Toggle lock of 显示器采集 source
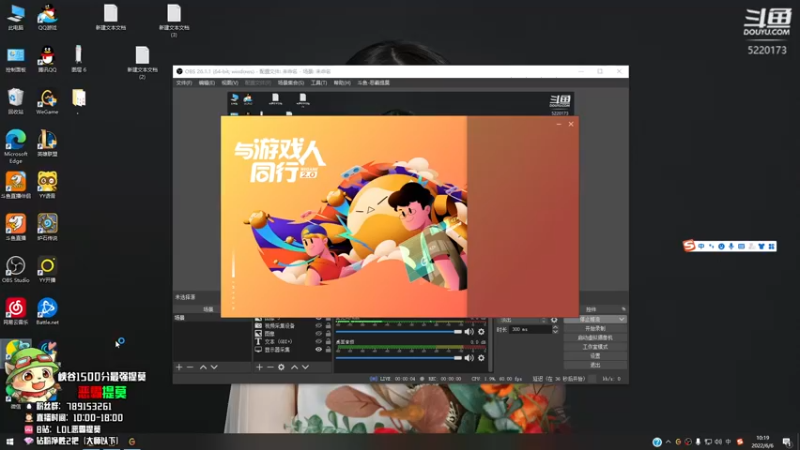800x450 pixels. [328, 349]
